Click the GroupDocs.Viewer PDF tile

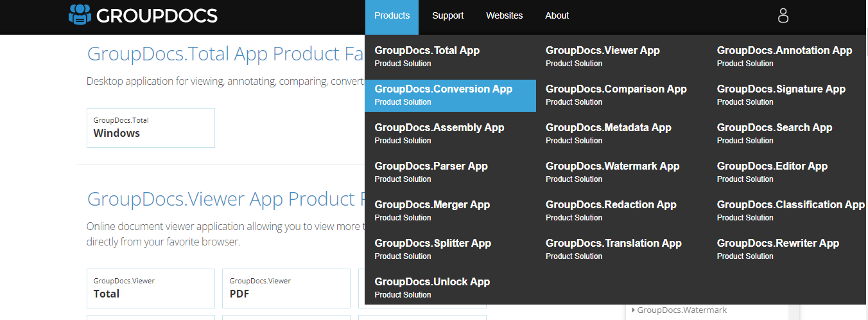[286, 289]
